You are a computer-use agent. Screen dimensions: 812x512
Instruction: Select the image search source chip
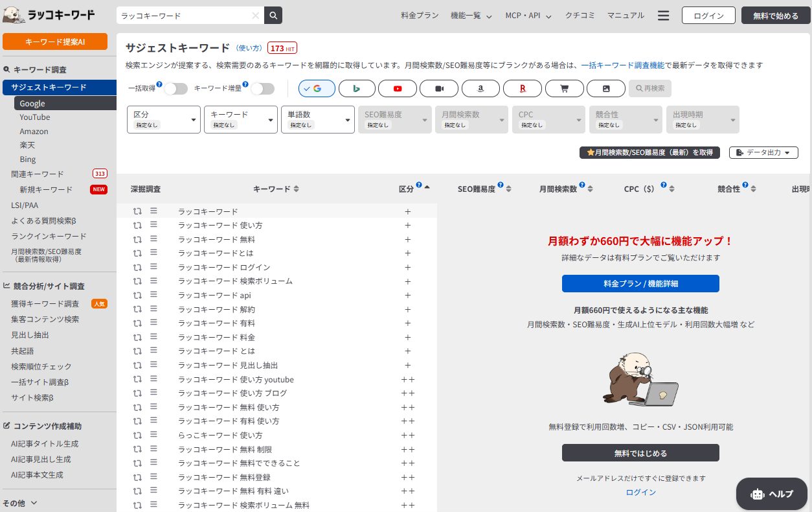(x=606, y=88)
